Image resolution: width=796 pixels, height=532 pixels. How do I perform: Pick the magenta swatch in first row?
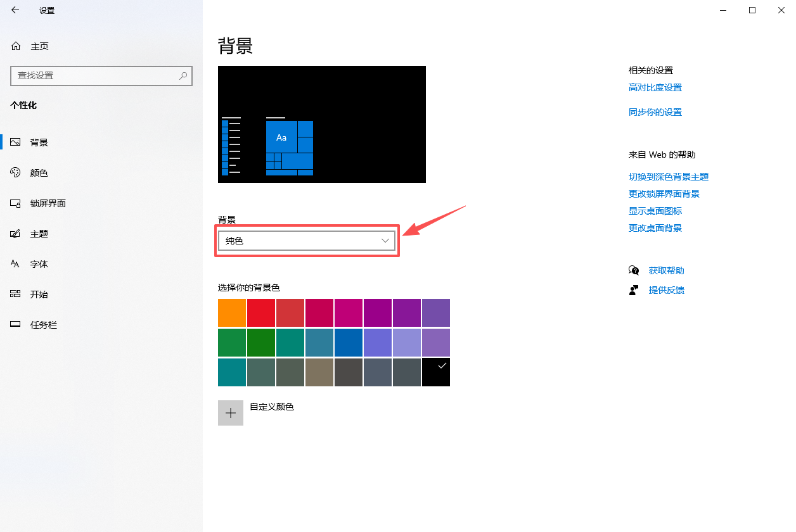click(349, 313)
